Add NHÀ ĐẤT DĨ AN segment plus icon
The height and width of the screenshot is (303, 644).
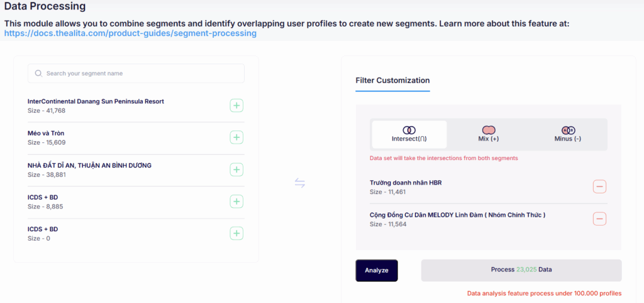tap(236, 169)
